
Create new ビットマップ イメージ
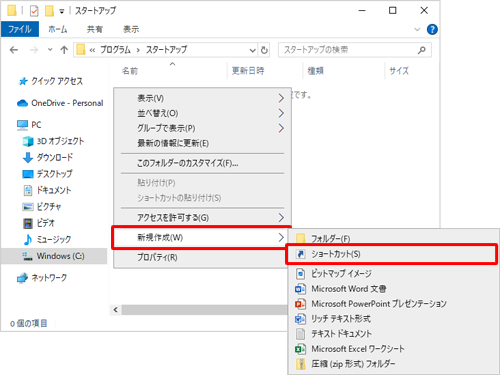coord(393,274)
